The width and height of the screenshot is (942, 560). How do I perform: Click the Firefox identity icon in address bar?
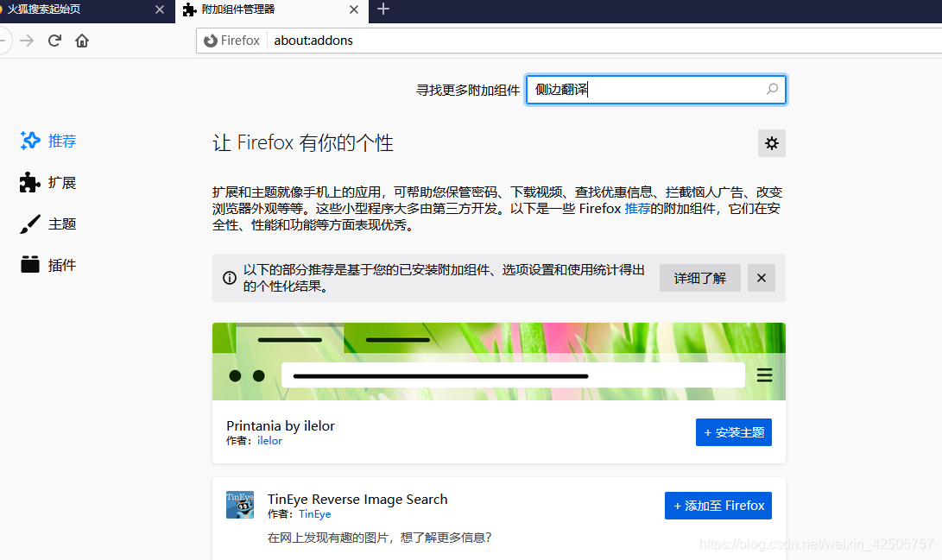click(211, 41)
